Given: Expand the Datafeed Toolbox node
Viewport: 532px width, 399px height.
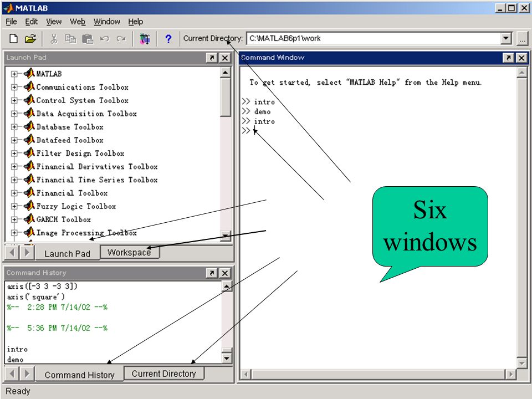Looking at the screenshot, I should pyautogui.click(x=14, y=140).
